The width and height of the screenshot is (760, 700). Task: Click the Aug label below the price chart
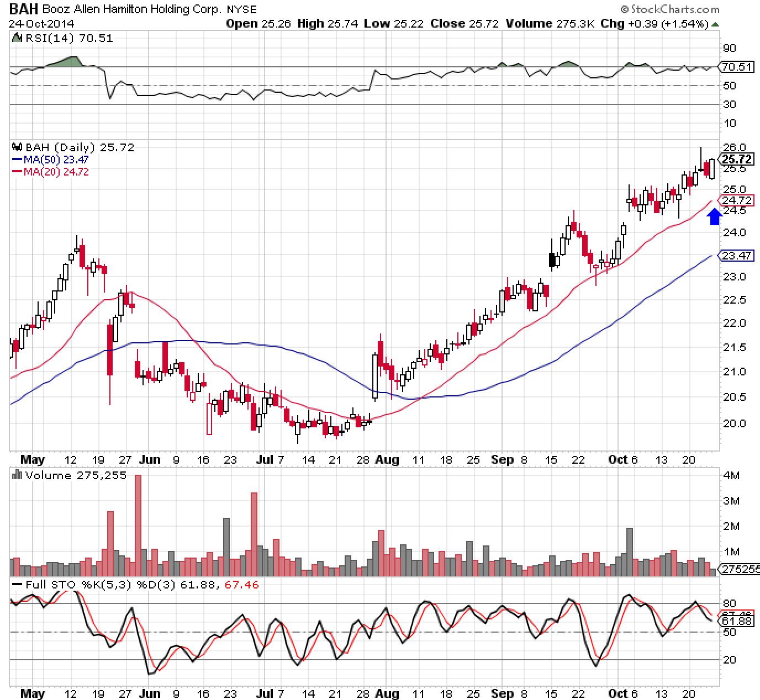click(x=388, y=460)
